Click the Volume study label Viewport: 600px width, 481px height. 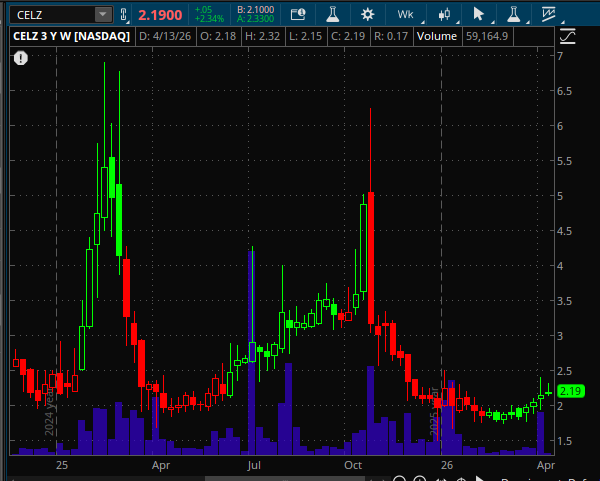coord(437,36)
